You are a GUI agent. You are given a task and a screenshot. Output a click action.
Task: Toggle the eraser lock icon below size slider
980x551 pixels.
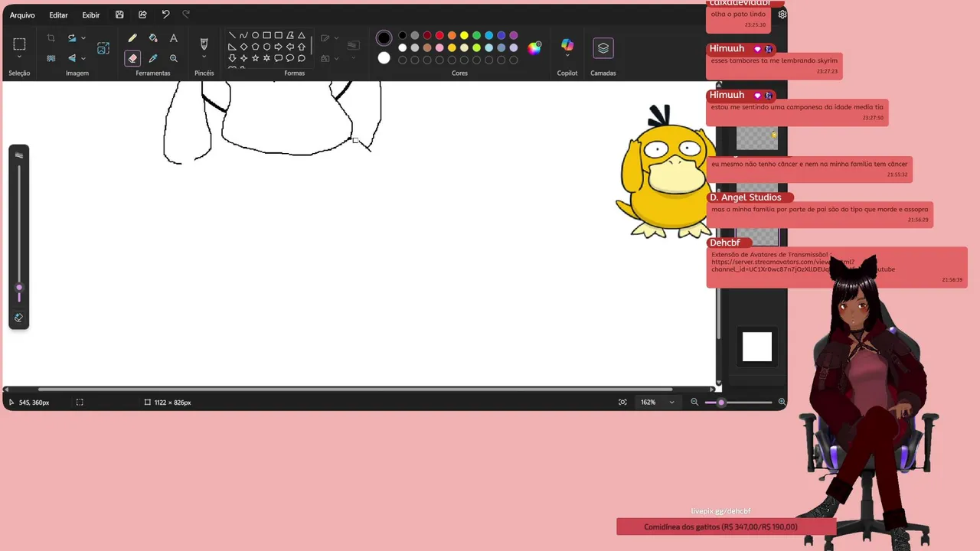[x=18, y=318]
